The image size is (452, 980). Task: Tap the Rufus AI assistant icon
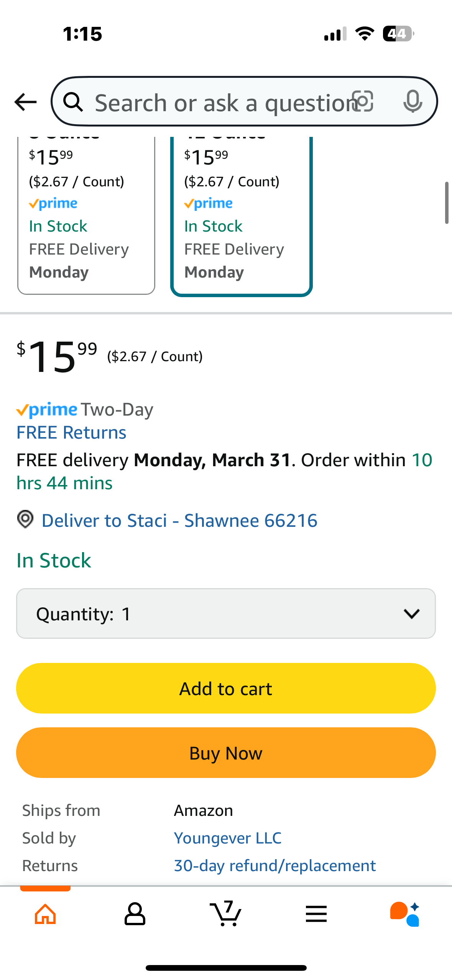(405, 914)
